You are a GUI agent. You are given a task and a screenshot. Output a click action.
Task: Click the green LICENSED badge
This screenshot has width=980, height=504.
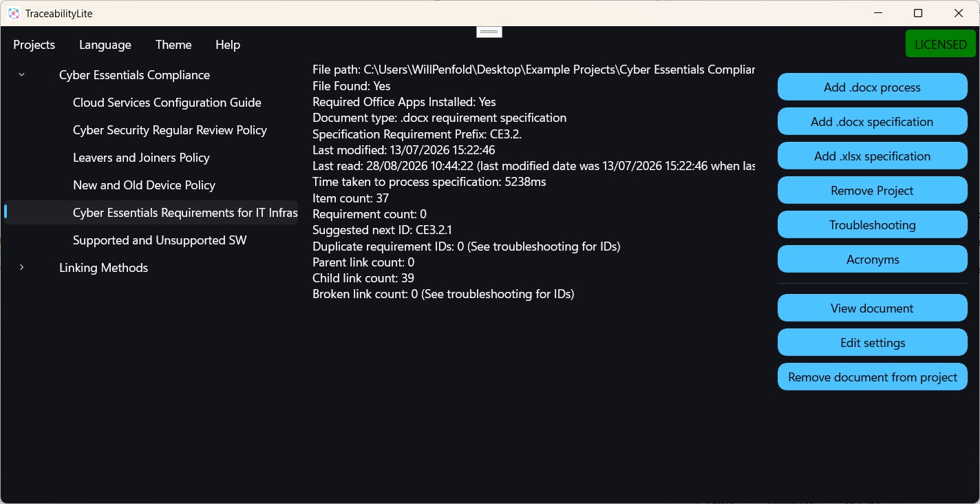click(x=941, y=44)
